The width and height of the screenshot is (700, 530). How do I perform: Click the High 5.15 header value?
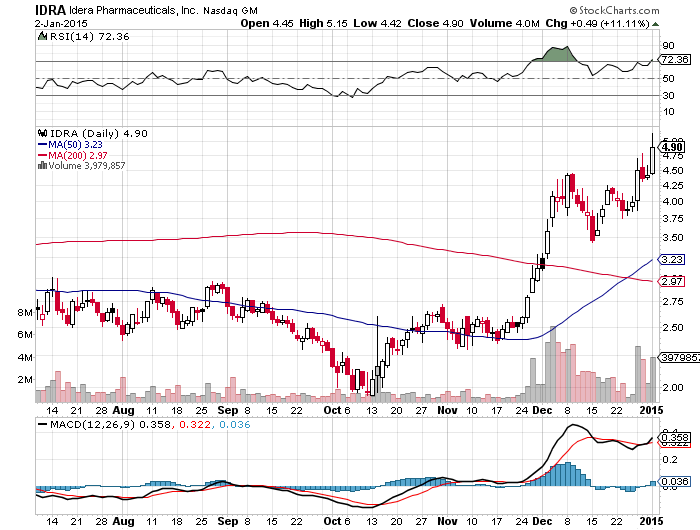[323, 23]
